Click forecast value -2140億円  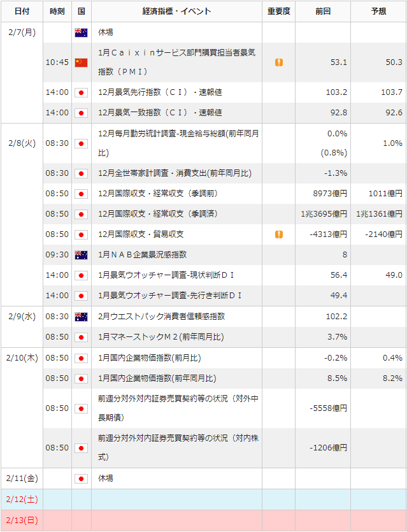coord(383,234)
